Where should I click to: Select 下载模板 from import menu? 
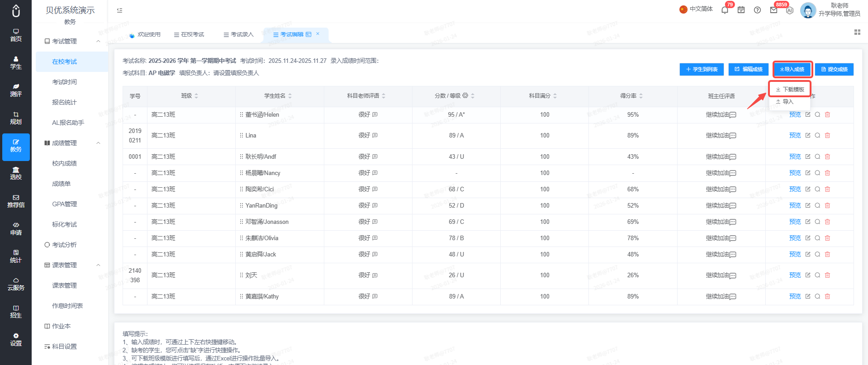tap(790, 90)
